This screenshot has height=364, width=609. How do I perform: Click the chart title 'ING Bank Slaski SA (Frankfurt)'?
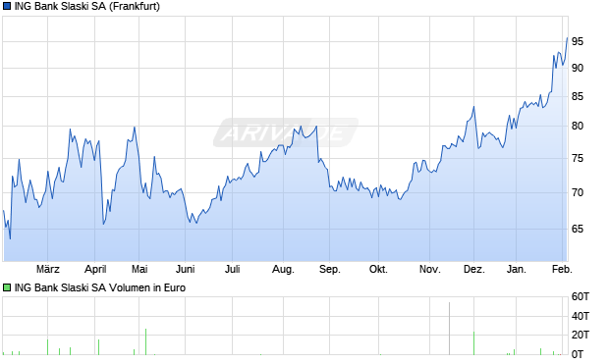click(x=87, y=6)
